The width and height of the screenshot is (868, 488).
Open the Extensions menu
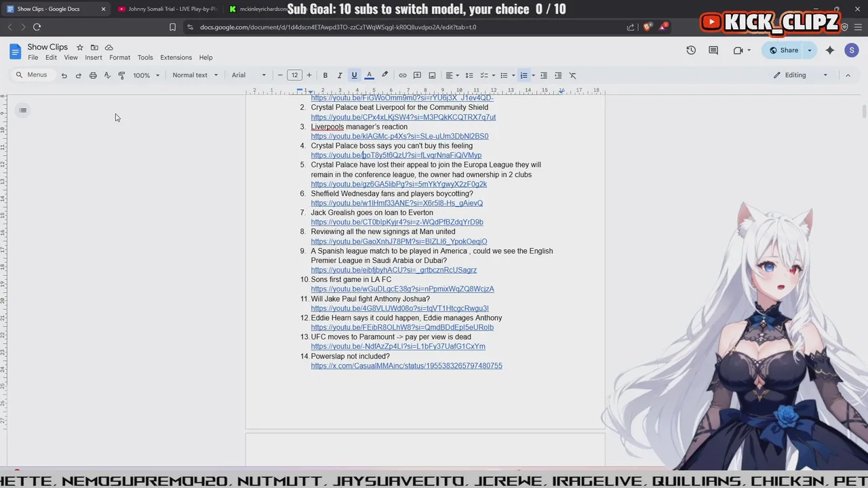176,58
